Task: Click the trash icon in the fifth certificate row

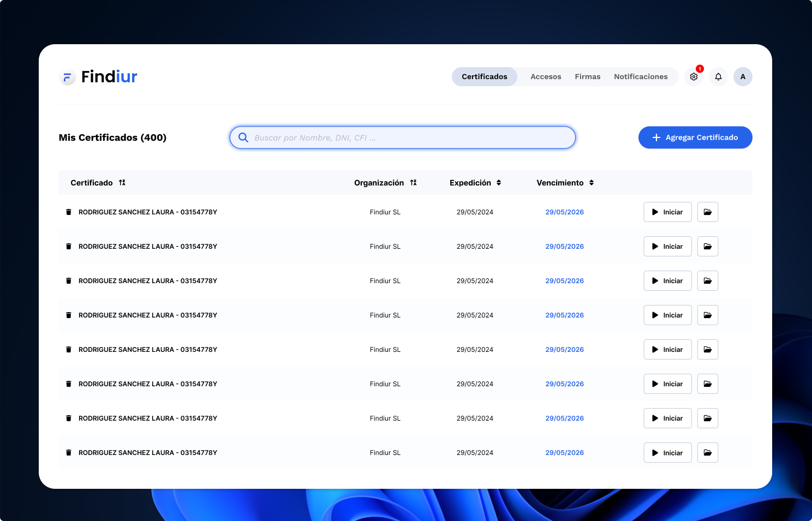Action: pyautogui.click(x=69, y=349)
